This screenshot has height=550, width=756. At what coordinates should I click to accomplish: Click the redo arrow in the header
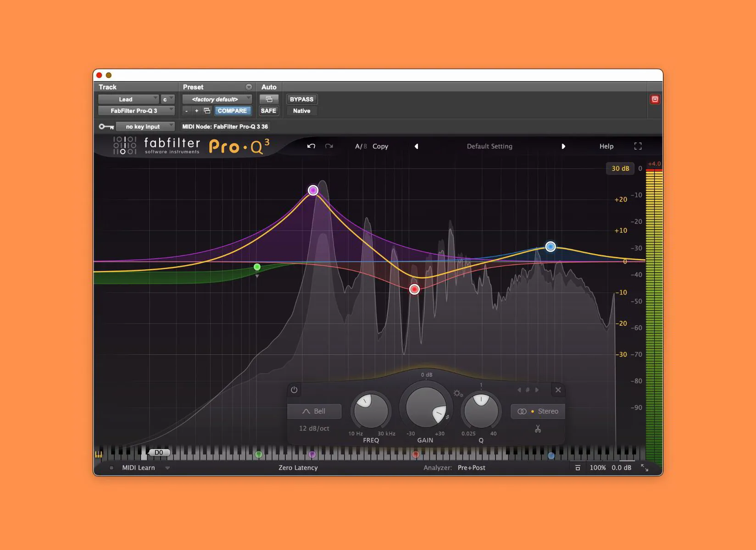(x=329, y=146)
